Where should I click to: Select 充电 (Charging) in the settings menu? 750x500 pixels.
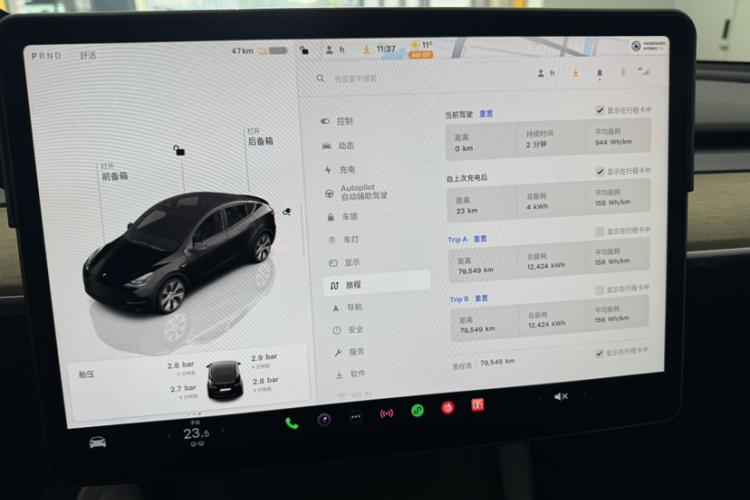pos(346,169)
